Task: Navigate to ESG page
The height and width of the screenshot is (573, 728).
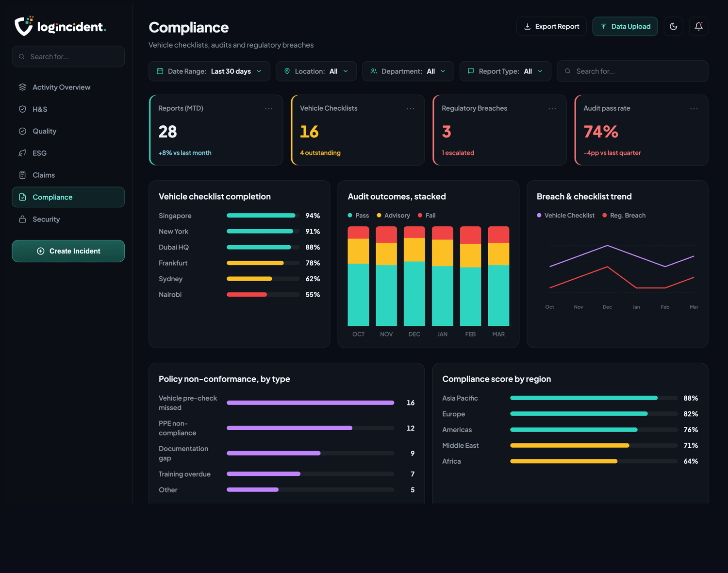Action: click(68, 153)
